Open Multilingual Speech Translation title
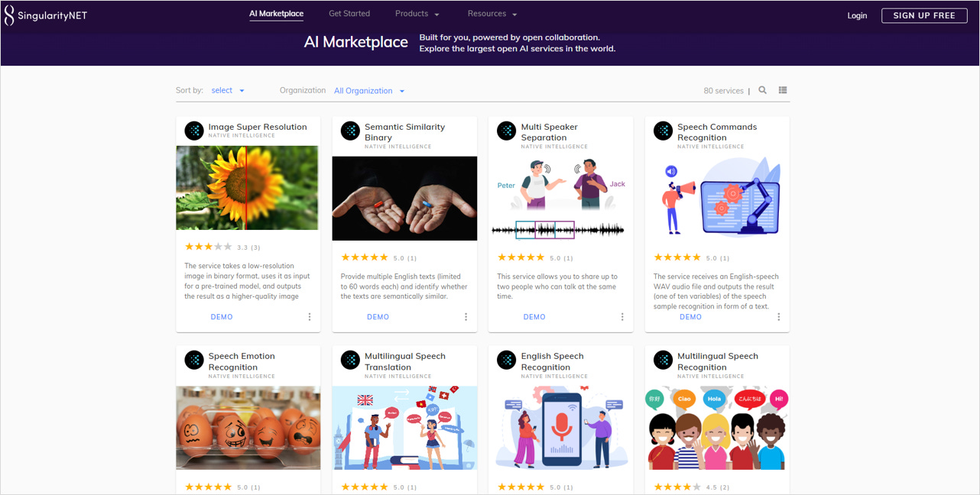The image size is (980, 495). [x=405, y=361]
